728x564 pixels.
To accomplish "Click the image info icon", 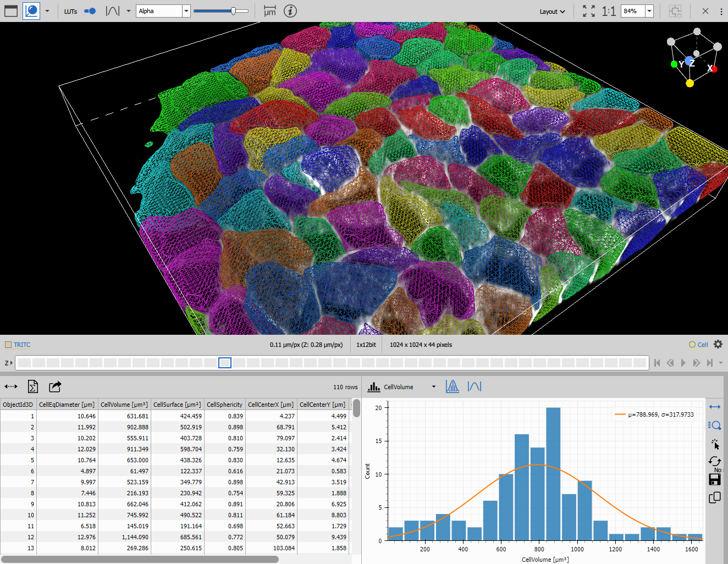I will tap(290, 11).
